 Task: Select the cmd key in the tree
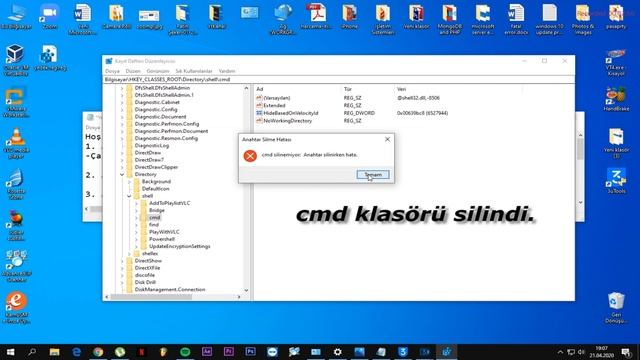[x=155, y=218]
